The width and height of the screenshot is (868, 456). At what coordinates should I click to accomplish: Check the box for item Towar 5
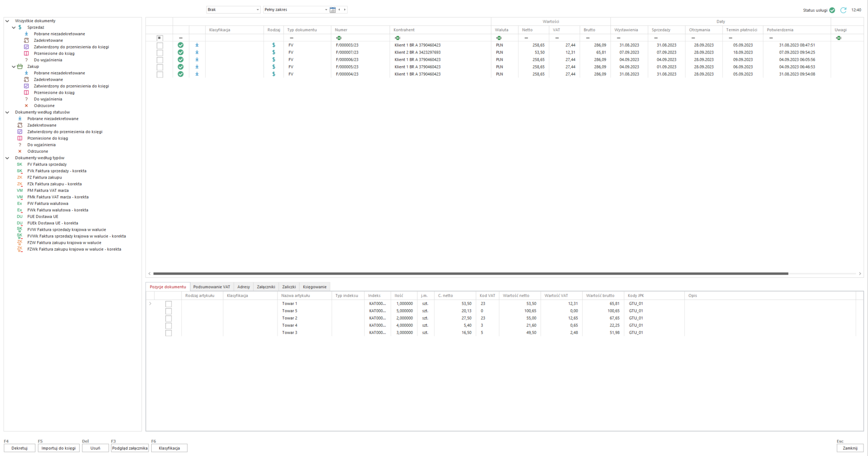(x=168, y=311)
